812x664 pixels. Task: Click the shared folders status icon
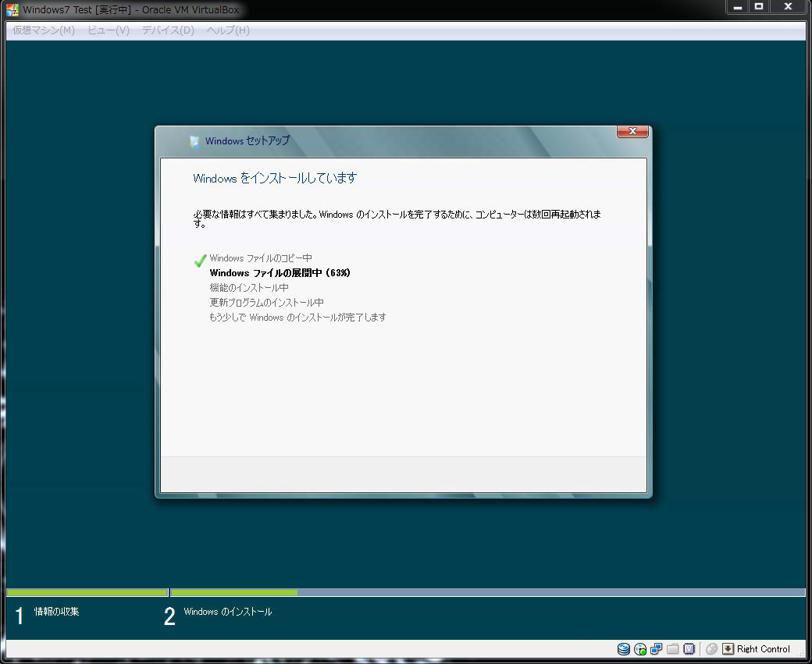(x=673, y=649)
